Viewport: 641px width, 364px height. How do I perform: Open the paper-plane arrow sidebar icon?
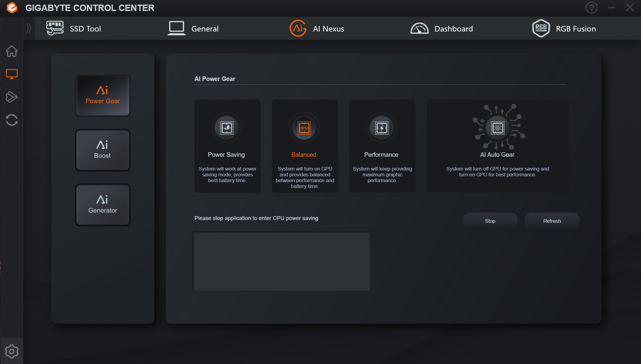[x=12, y=97]
